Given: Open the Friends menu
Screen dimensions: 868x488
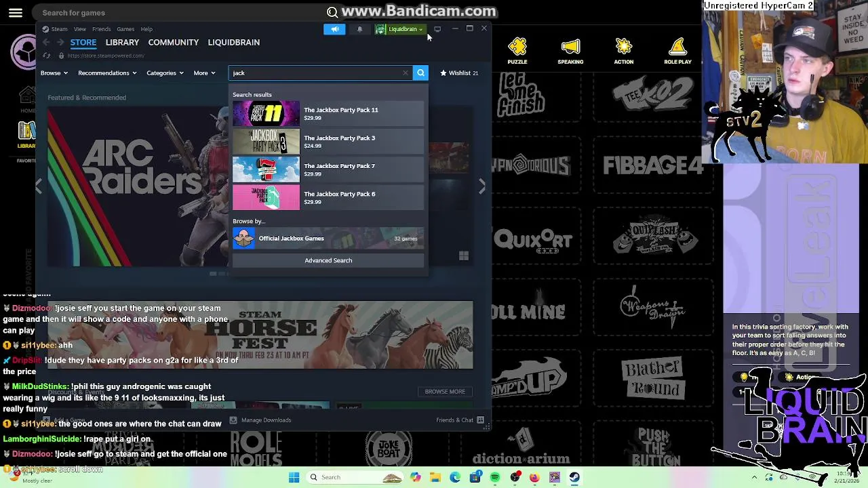Looking at the screenshot, I should [101, 29].
